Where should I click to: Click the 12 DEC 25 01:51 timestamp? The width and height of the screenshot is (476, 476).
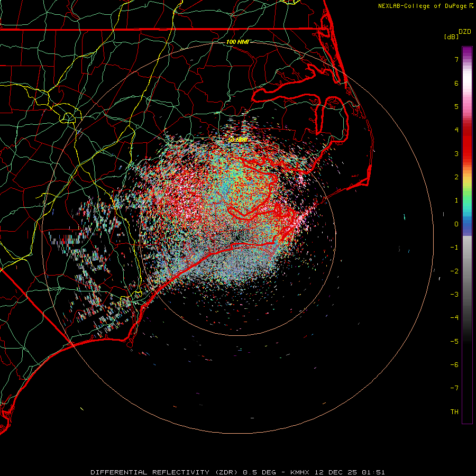tap(350, 472)
